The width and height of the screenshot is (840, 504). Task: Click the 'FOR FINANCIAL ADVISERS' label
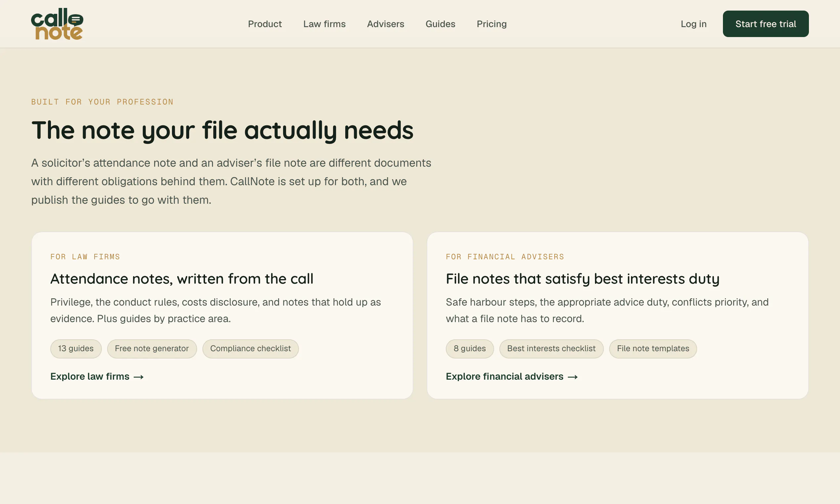(x=505, y=257)
